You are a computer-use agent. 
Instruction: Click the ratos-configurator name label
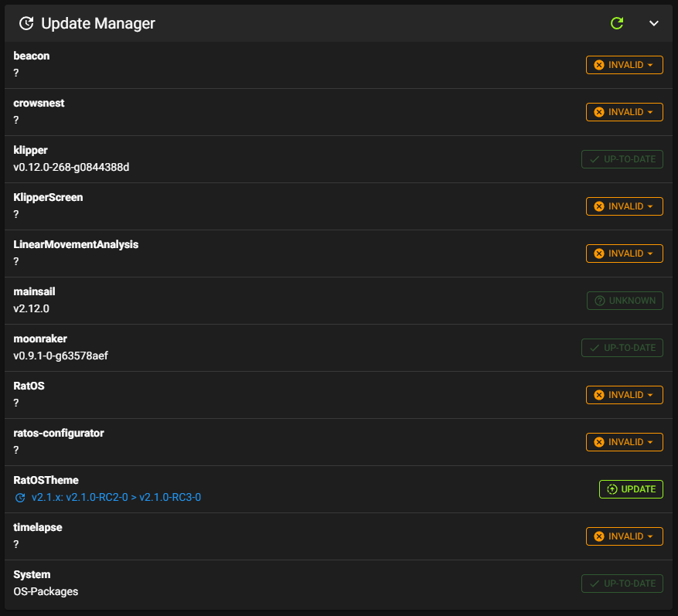coord(59,433)
